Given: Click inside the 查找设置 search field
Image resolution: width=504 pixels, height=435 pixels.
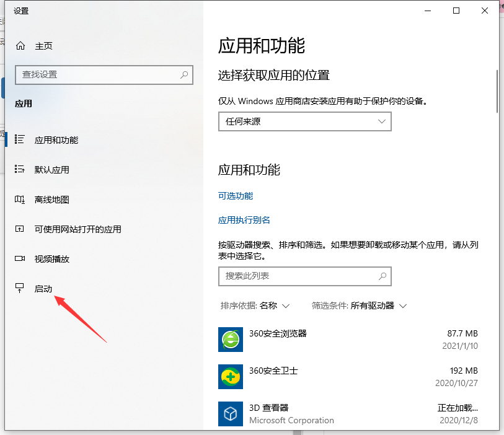Looking at the screenshot, I should tap(93, 74).
